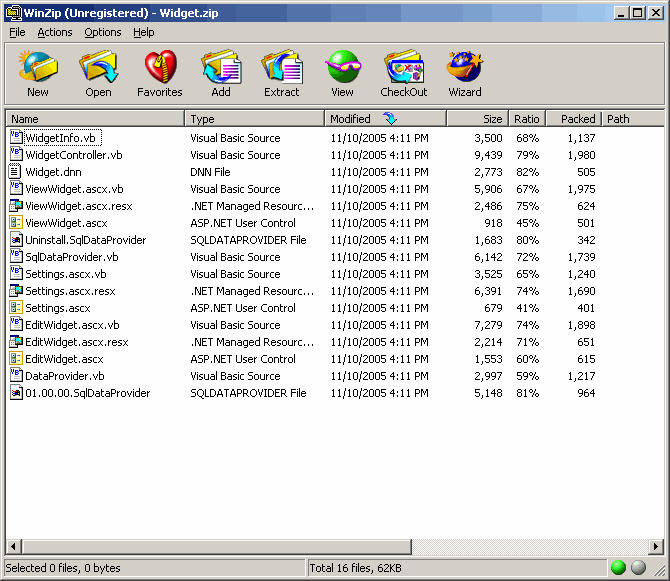The width and height of the screenshot is (670, 581).
Task: Click the ViewWidget.ascx file icon
Action: [x=16, y=223]
